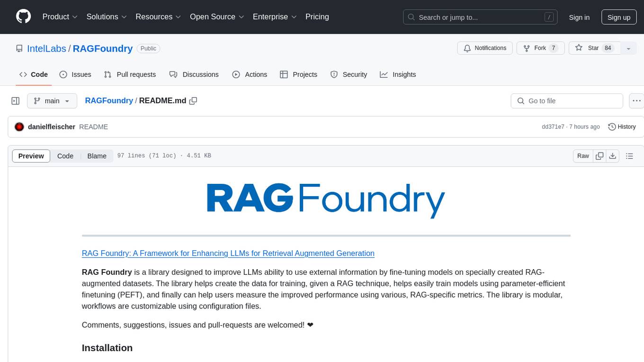The width and height of the screenshot is (644, 362).
Task: Copy raw file contents
Action: 599,156
